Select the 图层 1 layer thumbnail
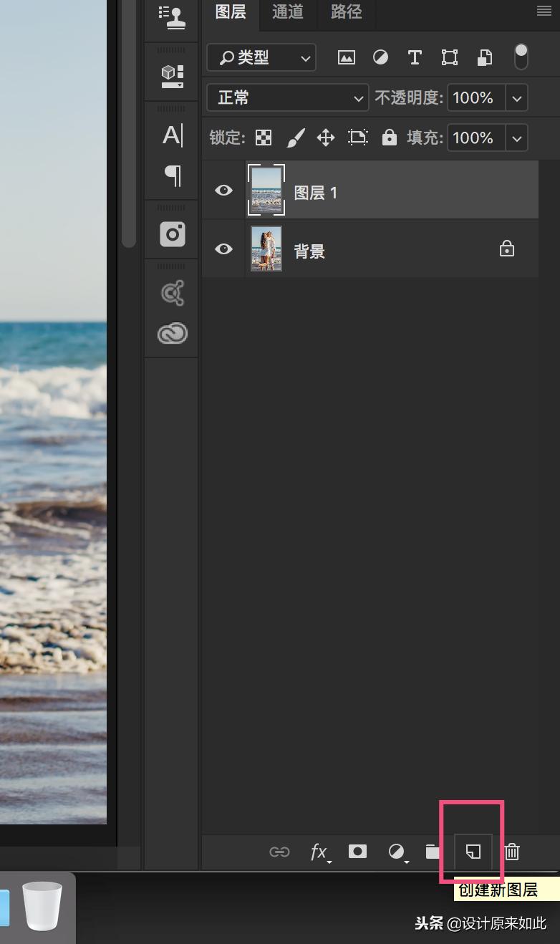Viewport: 560px width, 944px height. point(266,190)
